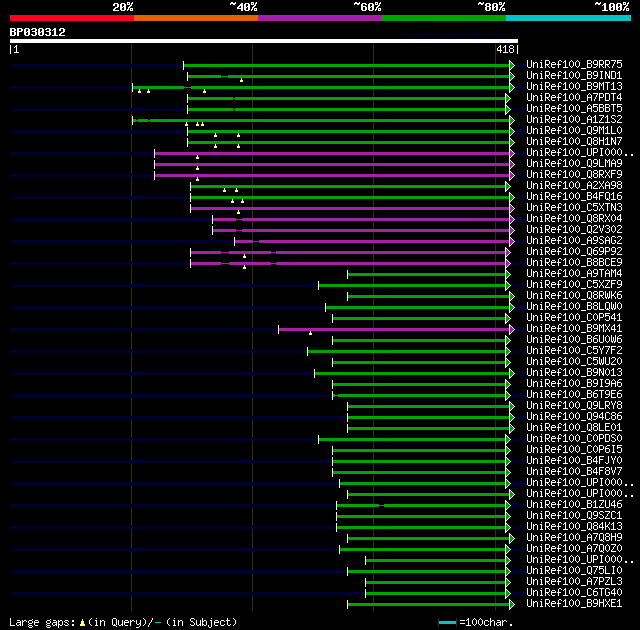Open the UniRef100_C0PDS0 label
640x630 pixels.
[574, 439]
